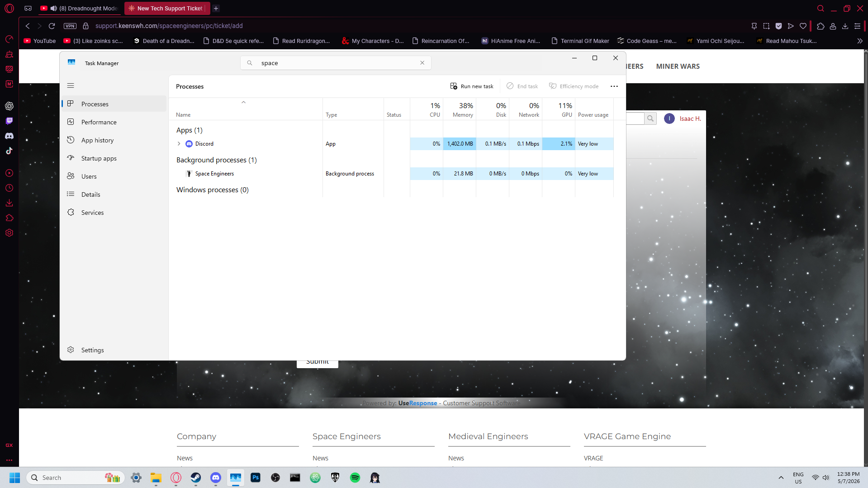
Task: Open browser history clock icon in the sidebar
Action: 9,188
